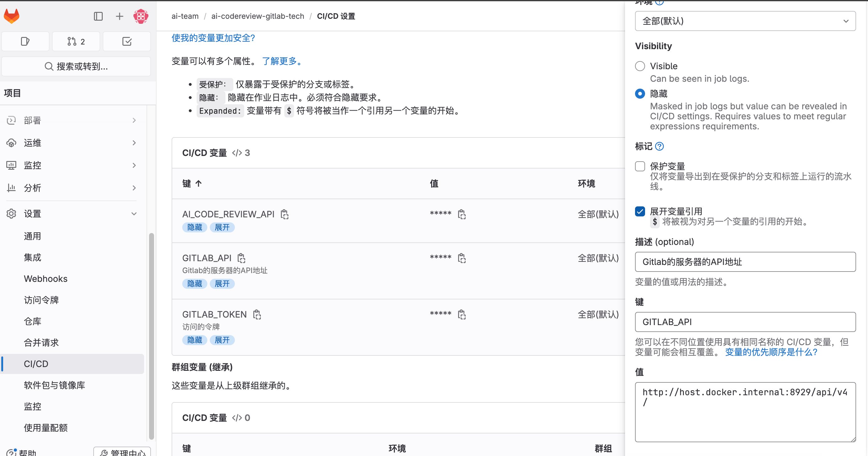Toggle the sidebar collapse icon

tap(98, 16)
